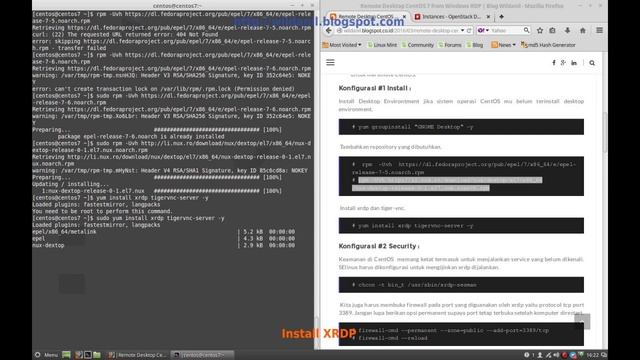Click the volume icon in system tray
Screen dimensions: 640x360
(x=556, y=355)
